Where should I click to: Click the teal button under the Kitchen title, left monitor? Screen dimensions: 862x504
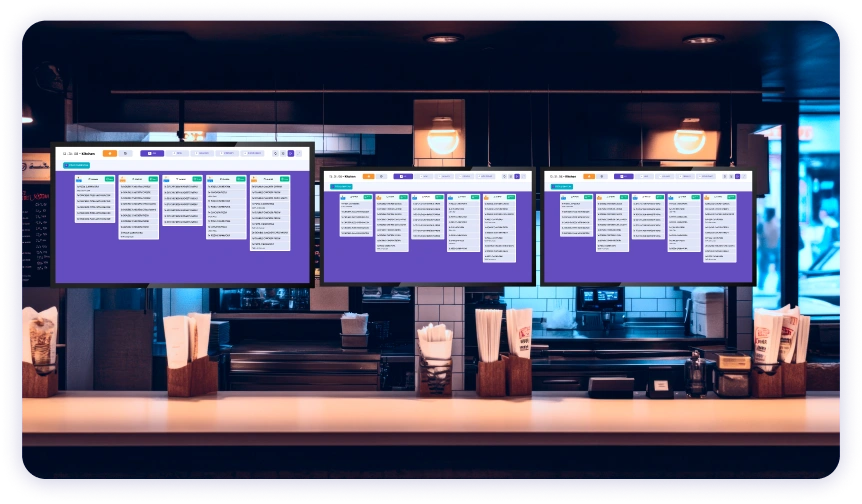click(76, 165)
